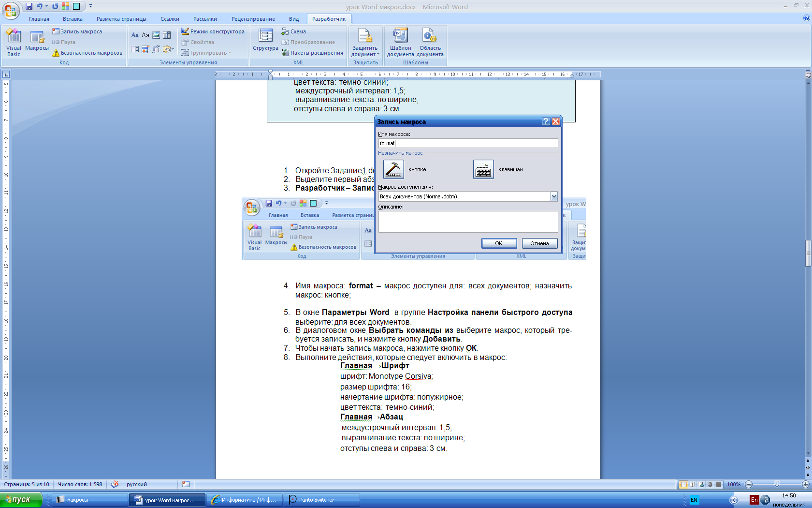This screenshot has width=812, height=508.
Task: Click the Word help icon in ribbon corner
Action: tap(806, 18)
